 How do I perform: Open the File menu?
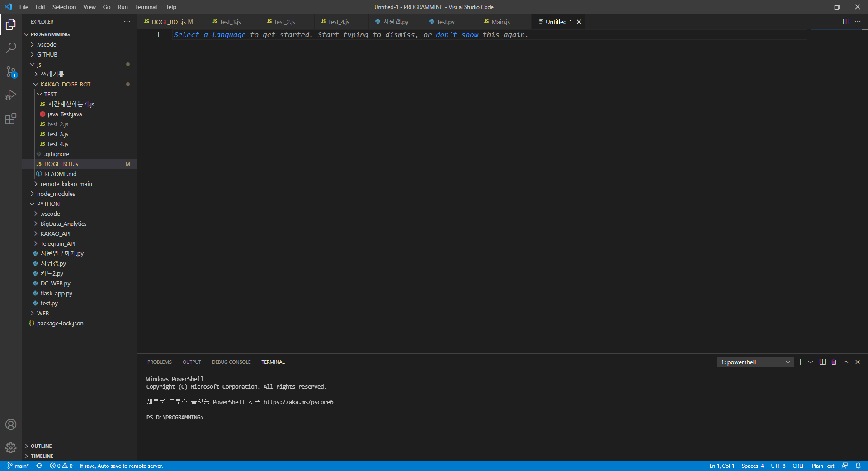point(24,7)
